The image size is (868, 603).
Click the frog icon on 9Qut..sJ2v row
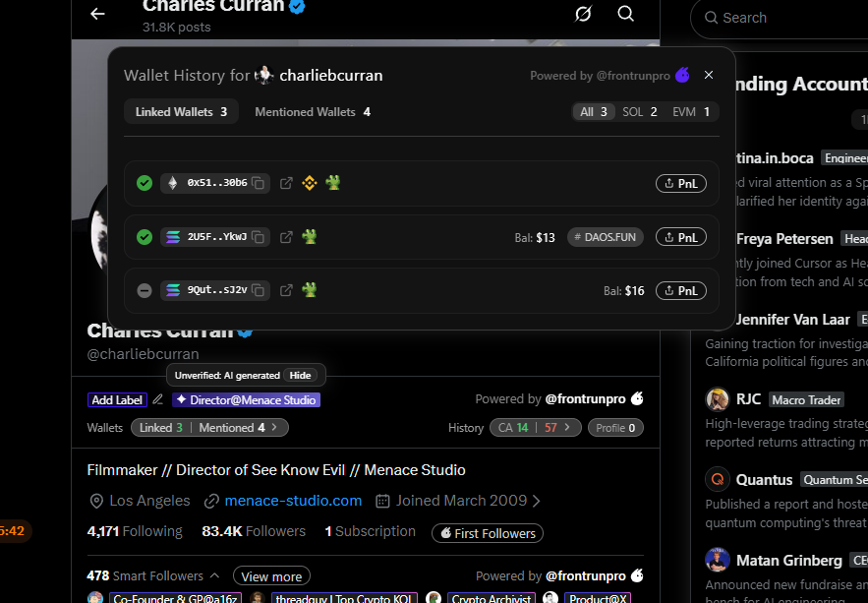(310, 289)
